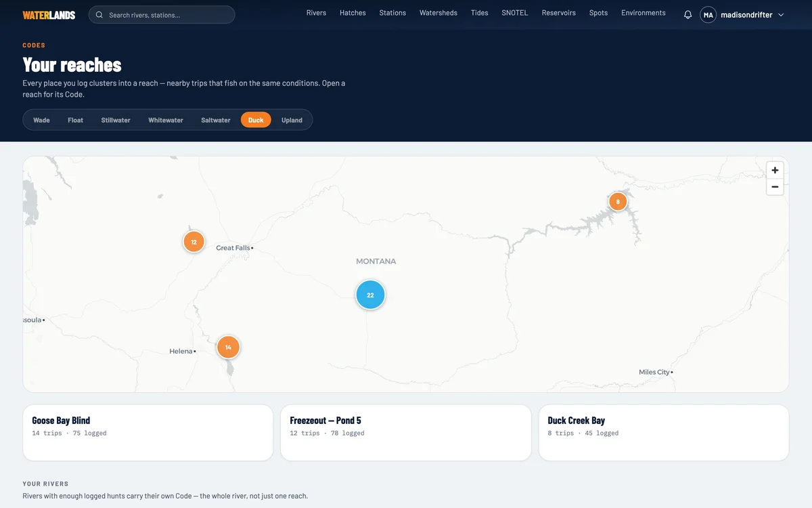Open the Freezeout — Pond 5 card

point(406,433)
